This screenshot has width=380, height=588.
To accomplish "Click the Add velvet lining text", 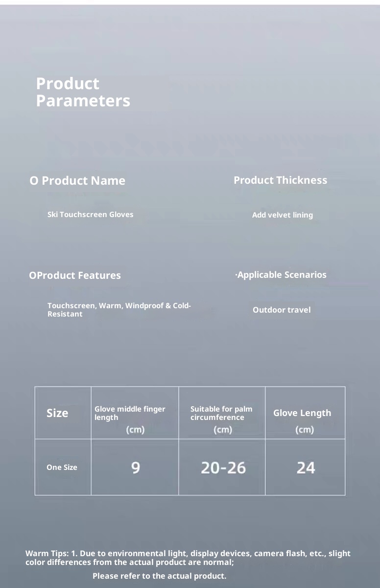I will (282, 215).
